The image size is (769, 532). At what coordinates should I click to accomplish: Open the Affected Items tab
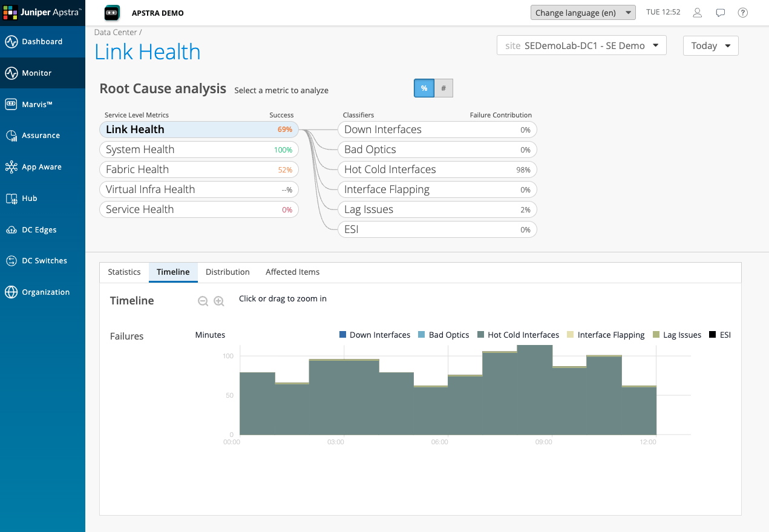coord(292,272)
